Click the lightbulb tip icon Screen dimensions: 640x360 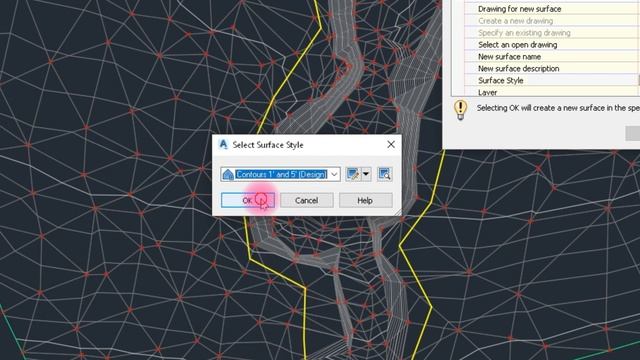460,110
